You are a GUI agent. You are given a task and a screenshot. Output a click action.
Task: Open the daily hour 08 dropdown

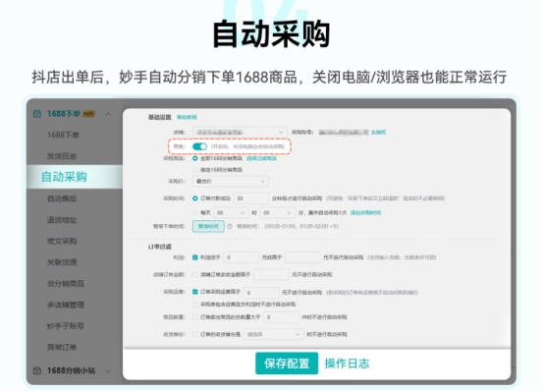coord(231,212)
